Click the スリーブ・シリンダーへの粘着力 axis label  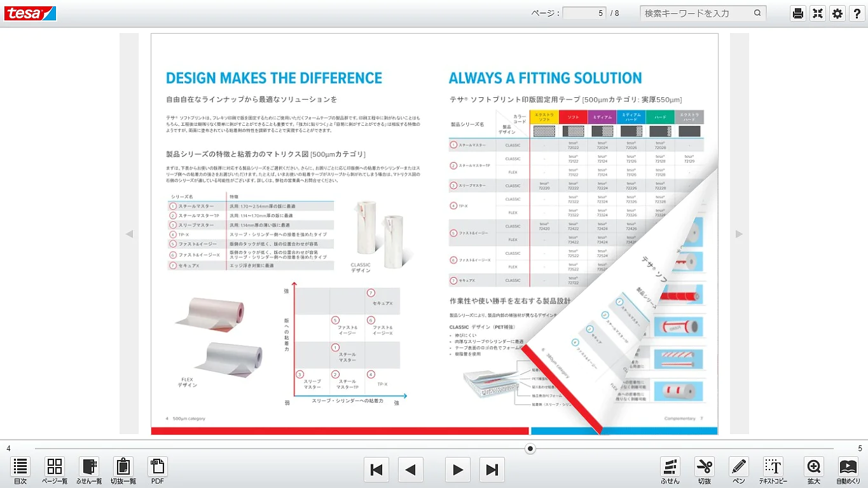tap(347, 402)
